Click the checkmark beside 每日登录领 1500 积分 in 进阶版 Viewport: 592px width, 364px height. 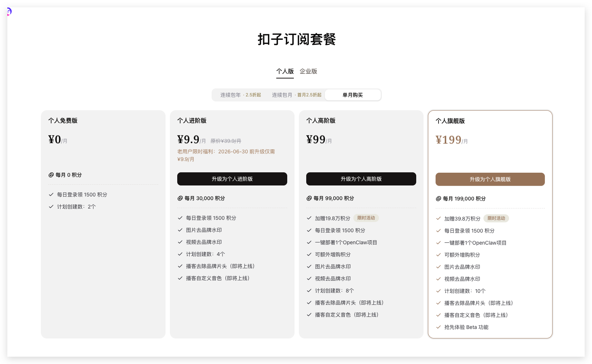pyautogui.click(x=180, y=218)
